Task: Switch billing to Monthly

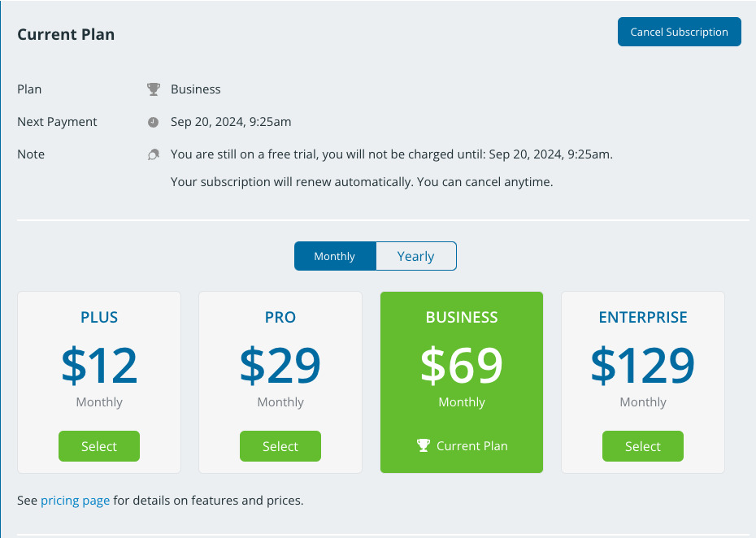Action: [x=335, y=256]
